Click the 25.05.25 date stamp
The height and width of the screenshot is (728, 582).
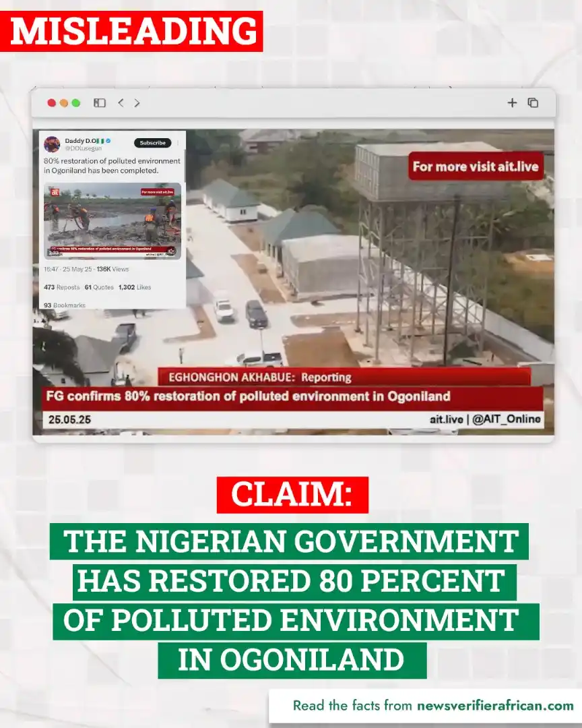[x=69, y=420]
